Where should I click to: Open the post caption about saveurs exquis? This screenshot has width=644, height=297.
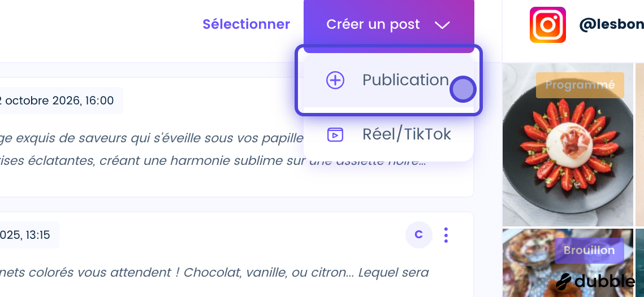click(x=214, y=149)
